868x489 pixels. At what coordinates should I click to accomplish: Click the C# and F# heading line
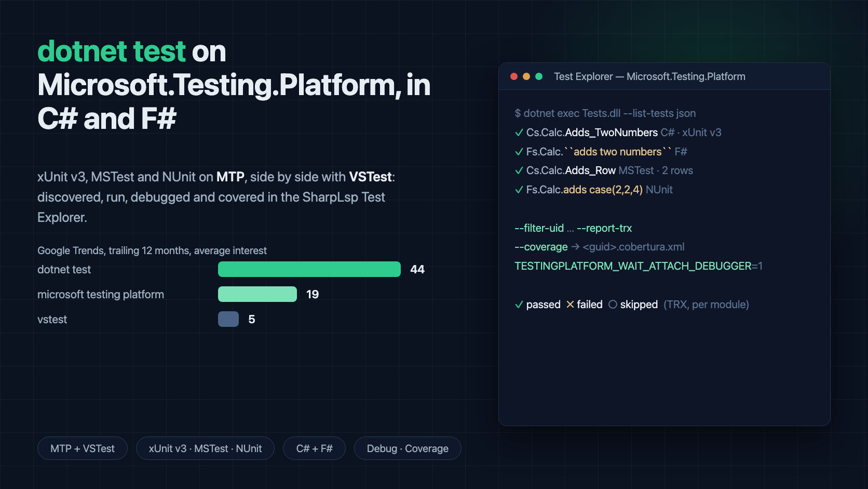coord(107,118)
